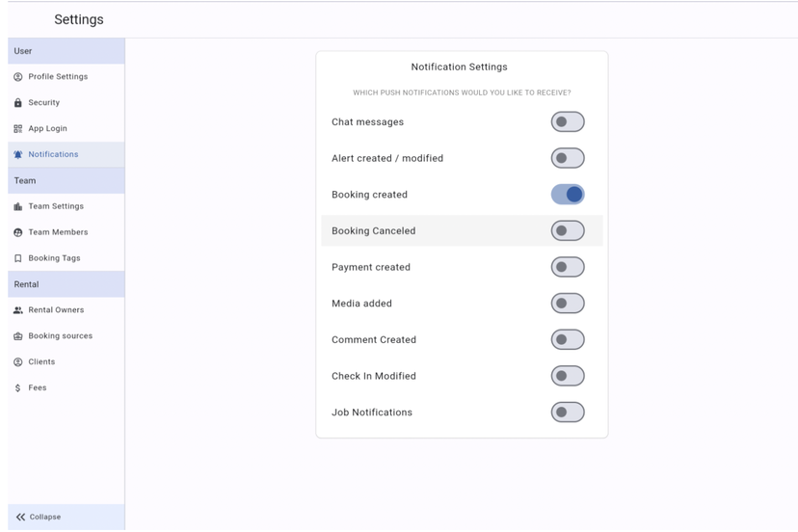The image size is (798, 532).
Task: Click the App Login QR icon
Action: click(x=17, y=129)
